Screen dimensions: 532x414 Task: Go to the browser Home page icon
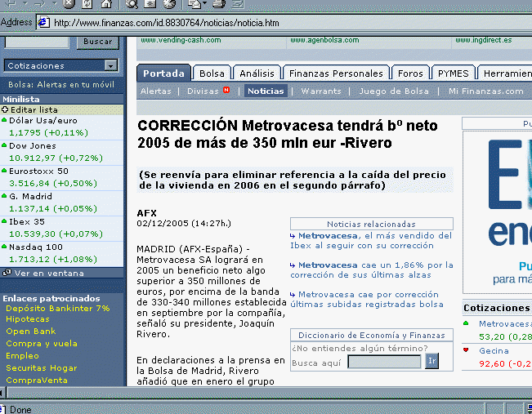(105, 4)
